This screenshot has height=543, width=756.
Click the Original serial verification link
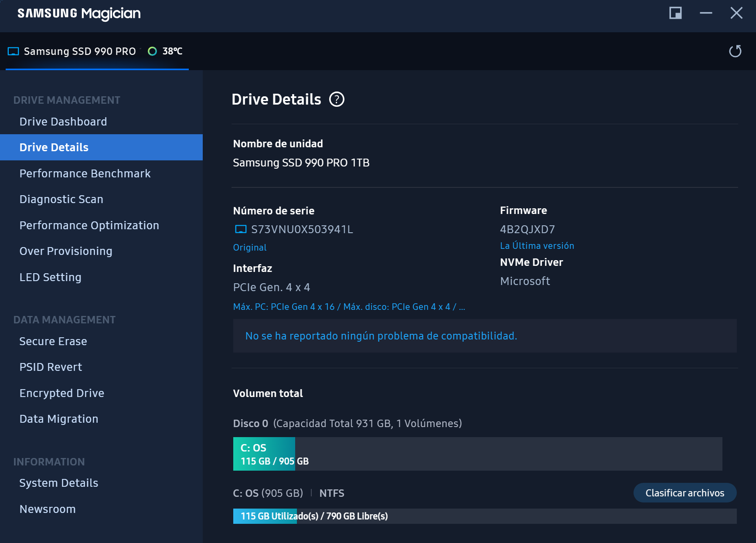(249, 247)
